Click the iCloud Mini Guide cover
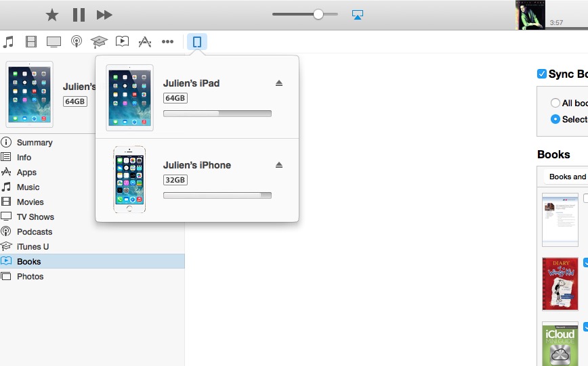 coord(560,344)
